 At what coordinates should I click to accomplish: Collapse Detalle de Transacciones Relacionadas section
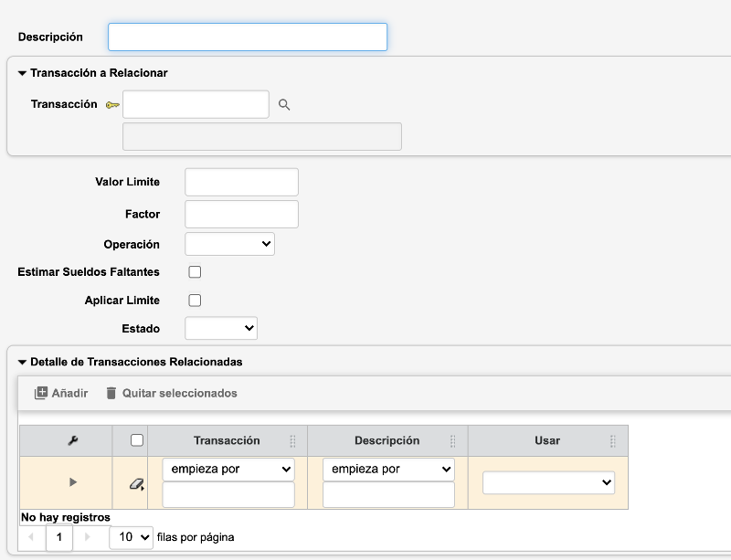[23, 361]
